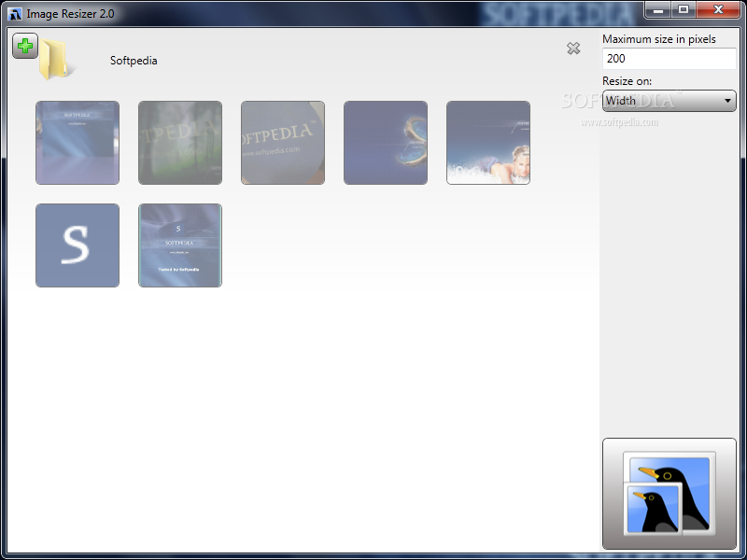The image size is (747, 560).
Task: Select the blue light rays Softpedia thumbnail
Action: point(78,143)
